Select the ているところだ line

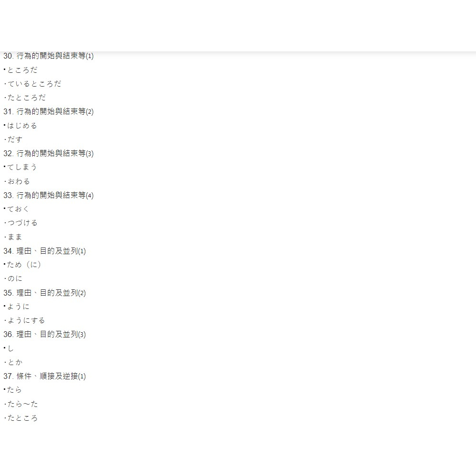[x=34, y=84]
